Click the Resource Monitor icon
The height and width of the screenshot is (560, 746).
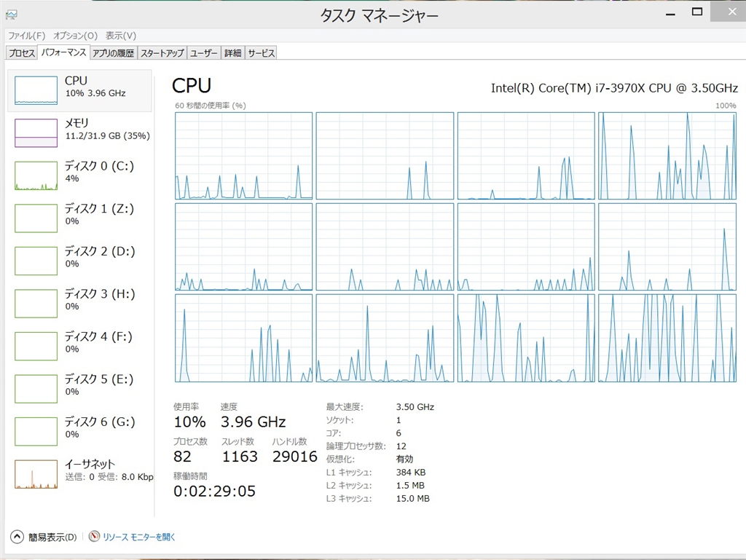click(x=94, y=537)
